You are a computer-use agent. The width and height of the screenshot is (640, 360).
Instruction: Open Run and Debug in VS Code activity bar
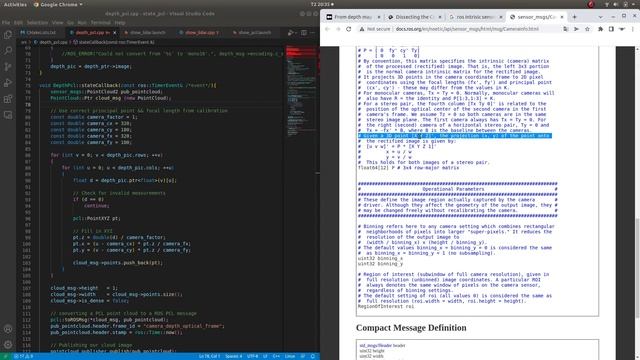[8, 83]
